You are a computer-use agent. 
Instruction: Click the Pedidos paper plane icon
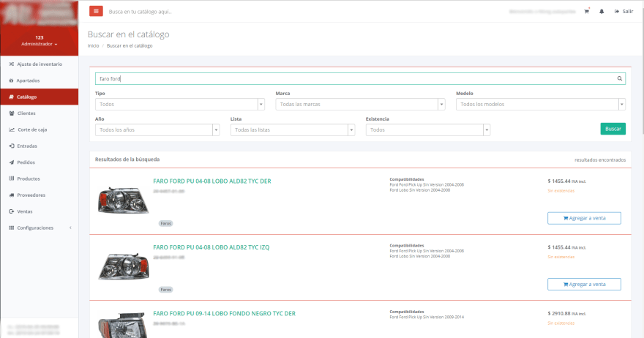[x=12, y=162]
